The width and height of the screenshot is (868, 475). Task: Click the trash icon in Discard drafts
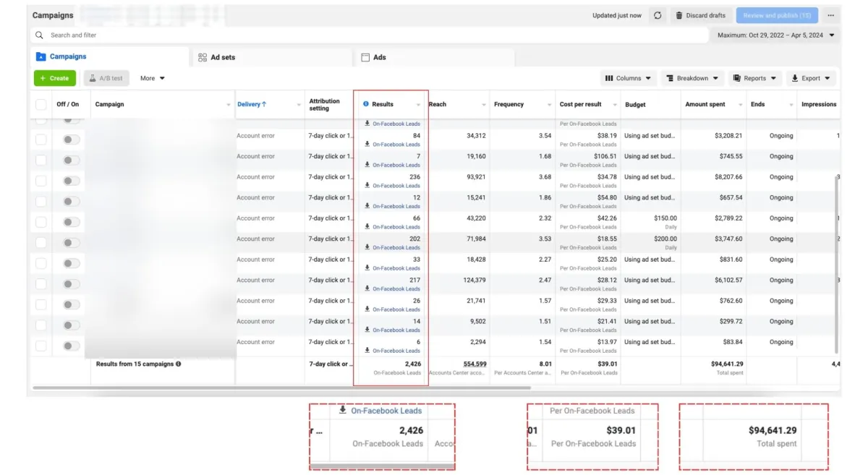678,15
